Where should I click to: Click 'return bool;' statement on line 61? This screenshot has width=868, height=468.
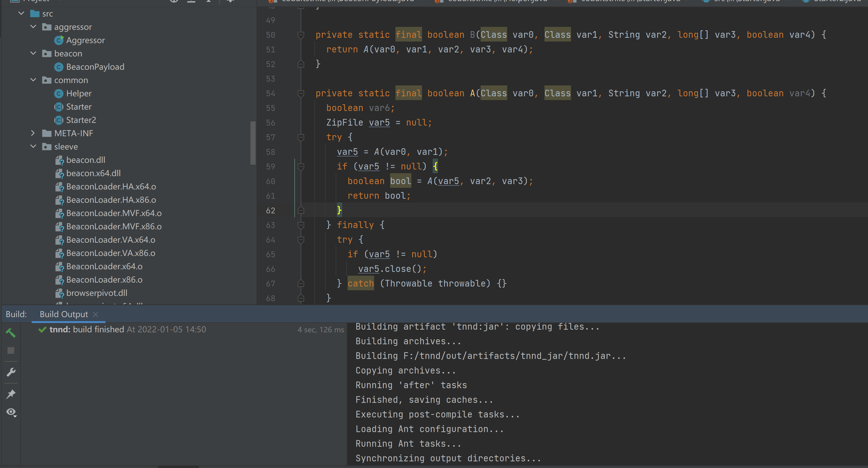click(379, 196)
